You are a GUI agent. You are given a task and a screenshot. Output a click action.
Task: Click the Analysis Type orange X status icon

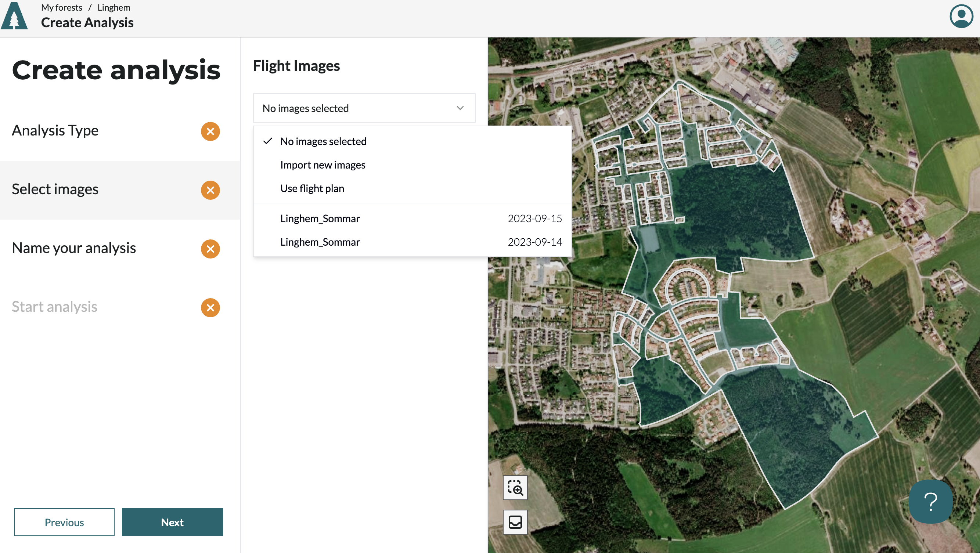[x=210, y=131]
